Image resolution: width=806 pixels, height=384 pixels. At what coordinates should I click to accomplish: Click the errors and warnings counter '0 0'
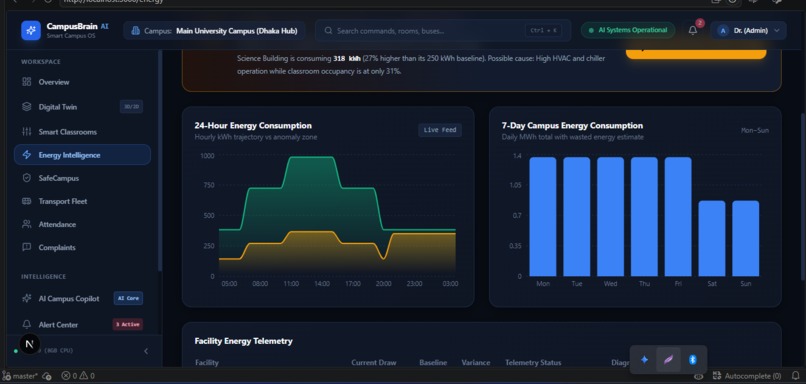(78, 376)
